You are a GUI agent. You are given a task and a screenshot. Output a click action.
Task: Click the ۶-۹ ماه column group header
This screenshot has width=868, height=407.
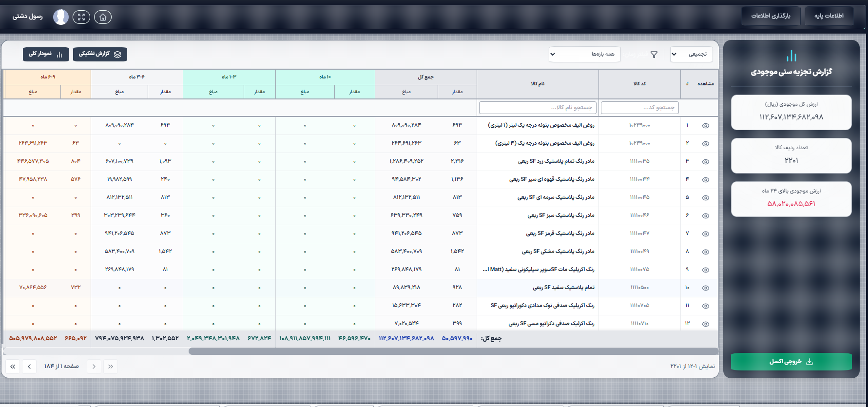[48, 77]
